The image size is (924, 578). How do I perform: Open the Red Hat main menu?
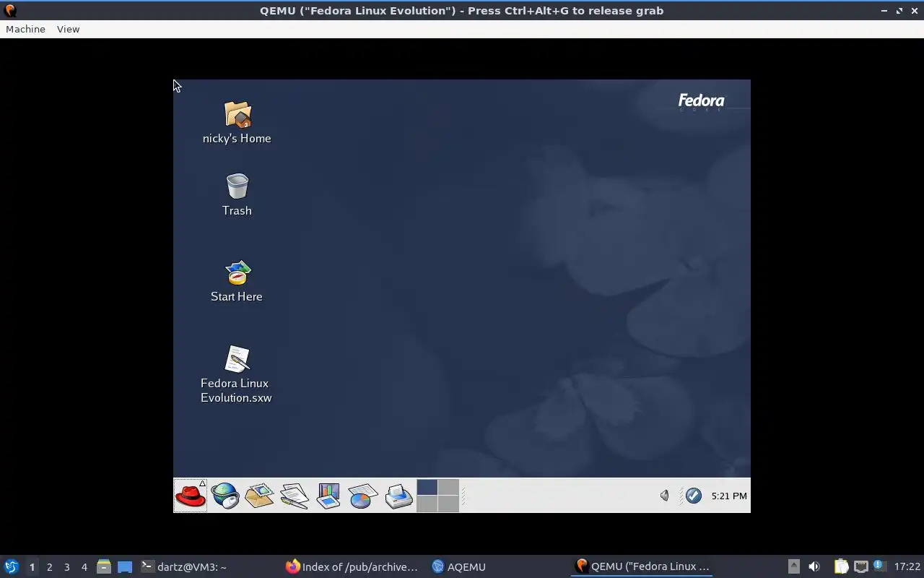(x=191, y=496)
